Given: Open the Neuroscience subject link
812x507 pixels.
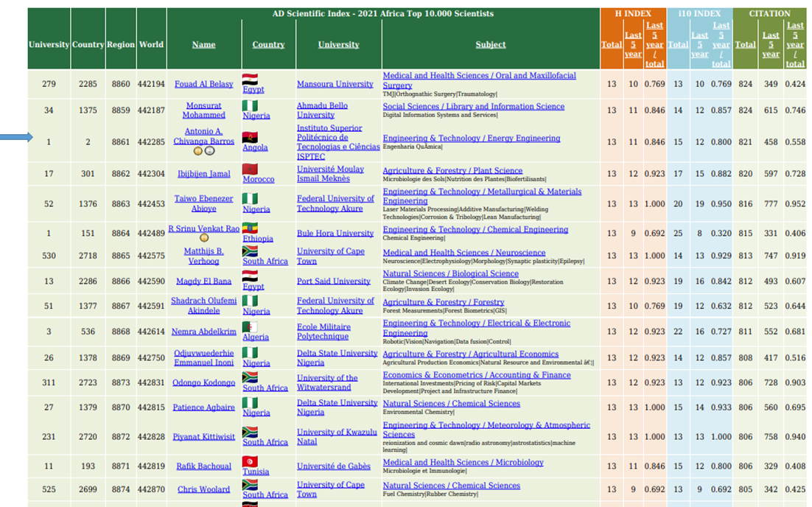Looking at the screenshot, I should [464, 252].
